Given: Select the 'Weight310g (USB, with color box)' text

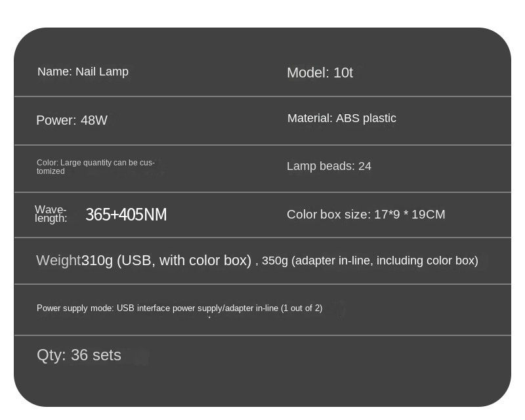Looking at the screenshot, I should point(144,261).
